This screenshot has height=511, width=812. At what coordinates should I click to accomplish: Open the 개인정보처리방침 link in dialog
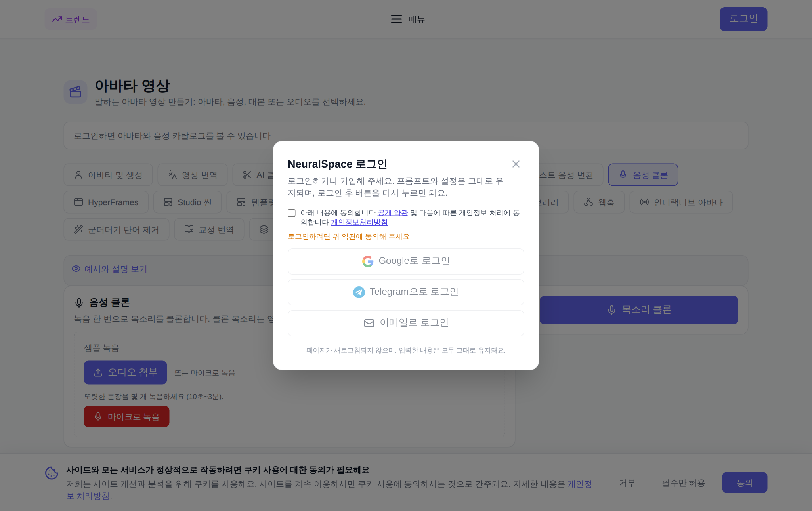point(359,222)
